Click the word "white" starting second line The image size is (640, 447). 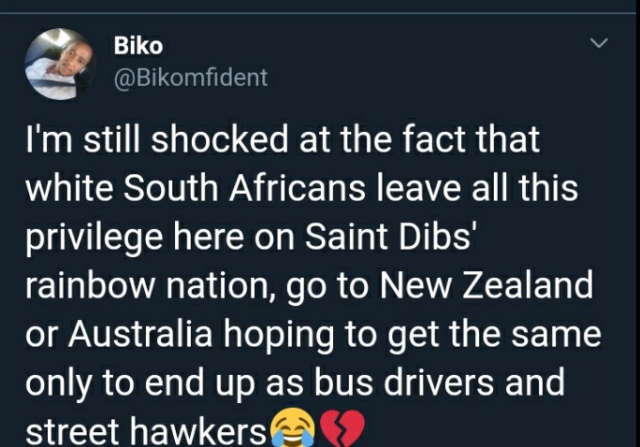[69, 188]
